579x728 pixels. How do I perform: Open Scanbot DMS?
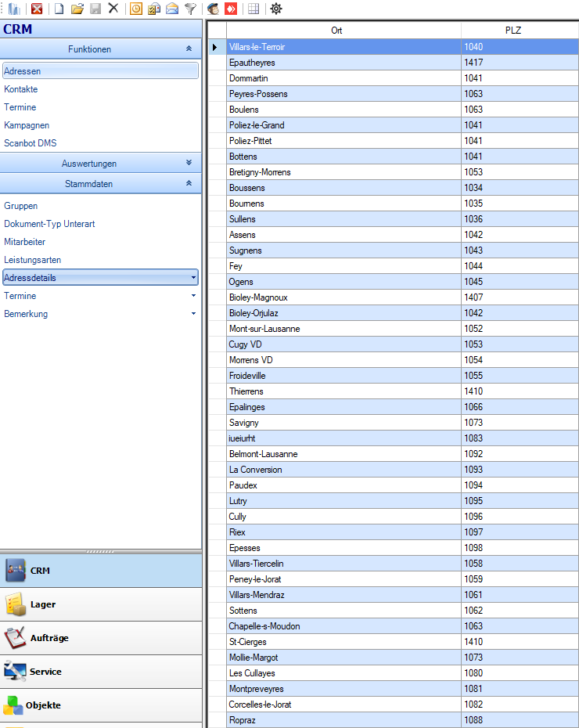point(31,143)
